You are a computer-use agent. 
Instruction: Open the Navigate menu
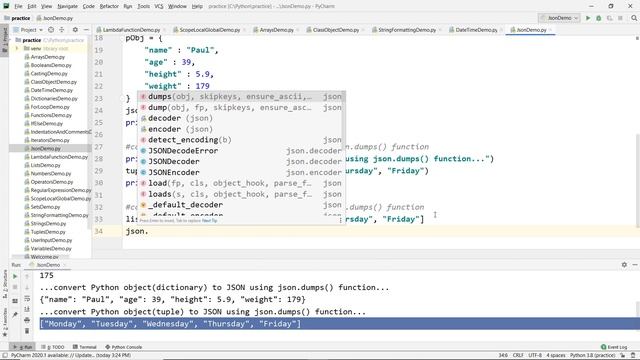click(67, 6)
